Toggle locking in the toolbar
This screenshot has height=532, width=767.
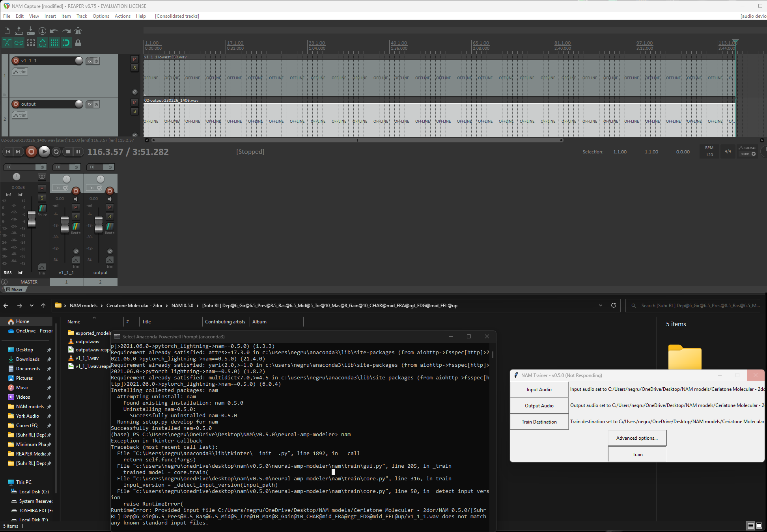(x=78, y=43)
